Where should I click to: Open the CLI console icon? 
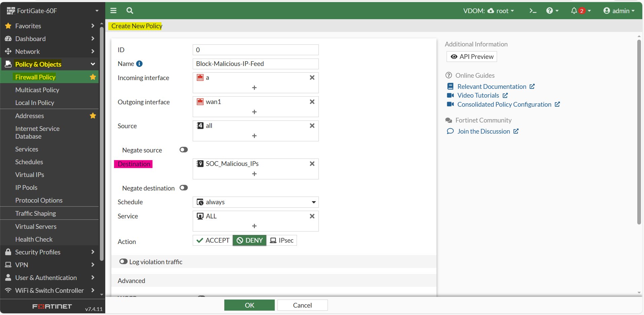click(x=533, y=11)
